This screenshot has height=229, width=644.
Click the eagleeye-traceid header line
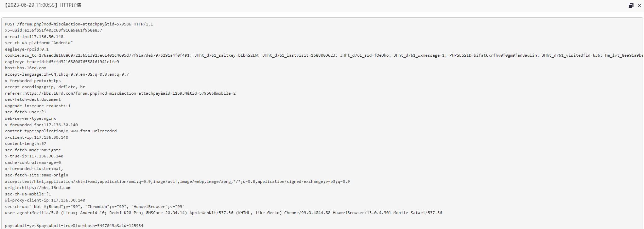pyautogui.click(x=62, y=62)
